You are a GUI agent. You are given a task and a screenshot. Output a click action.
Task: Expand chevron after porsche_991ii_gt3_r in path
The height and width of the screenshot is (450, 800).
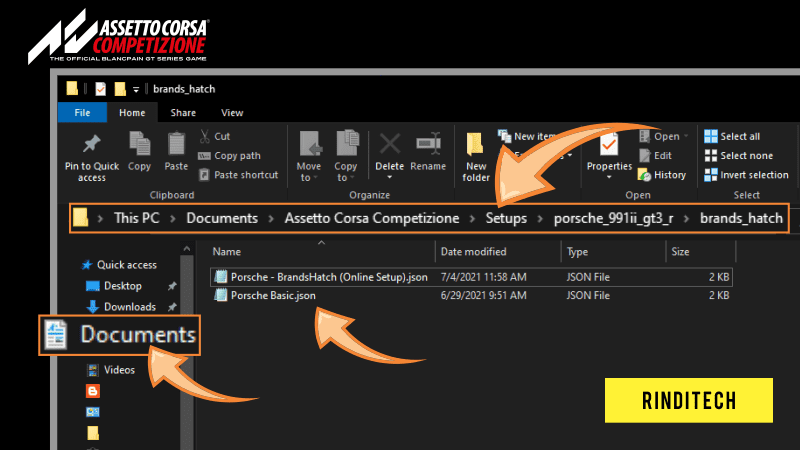pyautogui.click(x=687, y=218)
